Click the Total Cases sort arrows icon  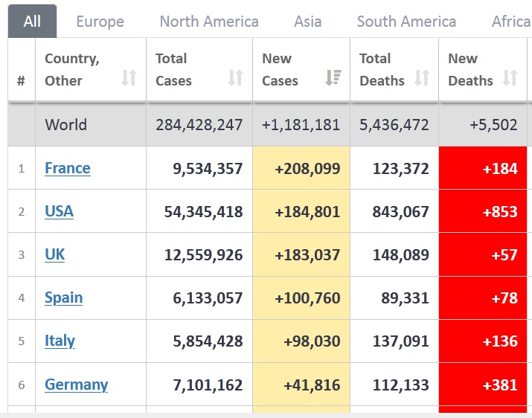[x=235, y=77]
